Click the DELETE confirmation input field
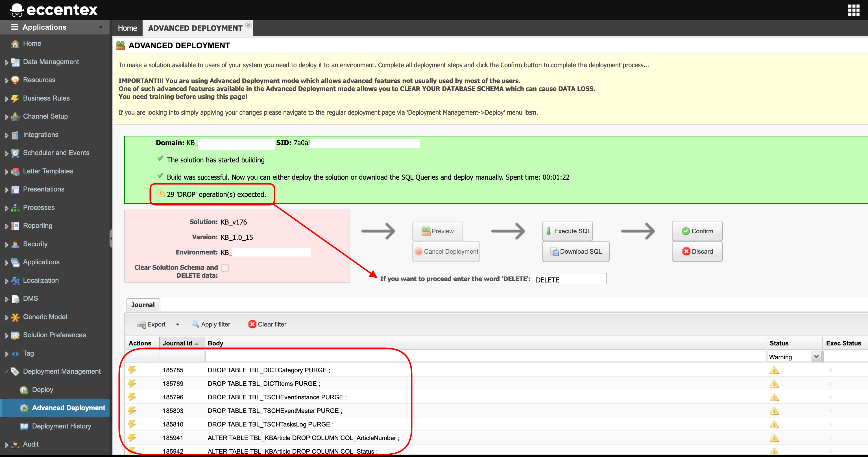Screen dimensions: 868x457 tap(570, 279)
